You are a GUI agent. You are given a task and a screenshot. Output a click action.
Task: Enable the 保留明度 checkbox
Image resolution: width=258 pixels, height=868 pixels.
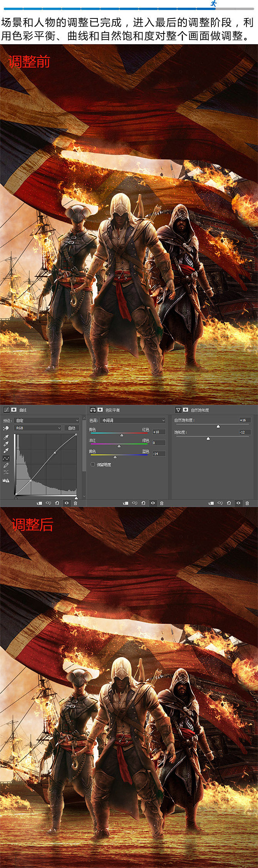tap(93, 465)
